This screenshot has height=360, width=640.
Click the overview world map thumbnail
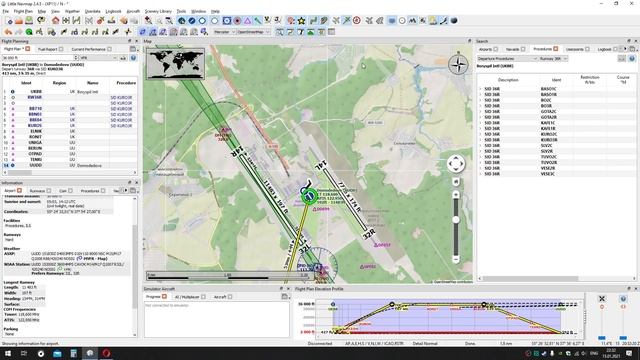[x=176, y=64]
